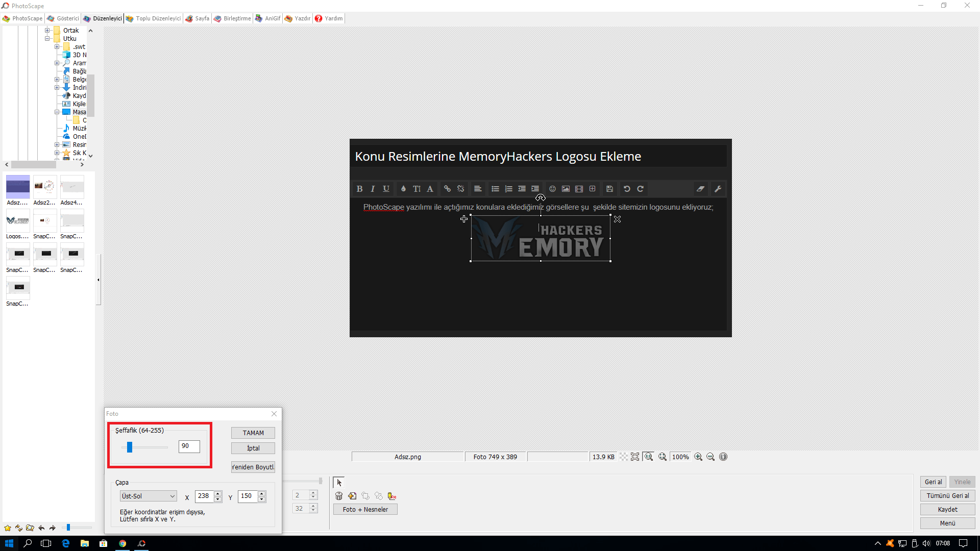Open File Explorer from the taskbar
The image size is (980, 551).
(x=84, y=543)
